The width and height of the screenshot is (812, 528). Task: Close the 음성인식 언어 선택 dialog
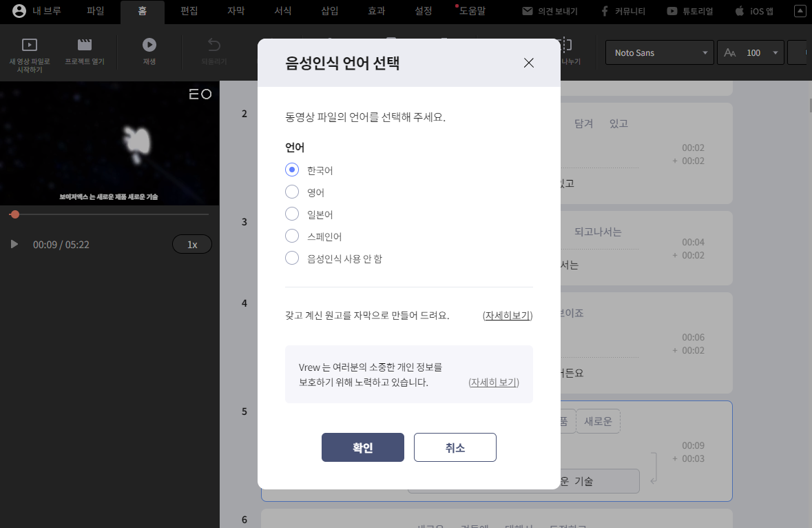[x=529, y=63]
